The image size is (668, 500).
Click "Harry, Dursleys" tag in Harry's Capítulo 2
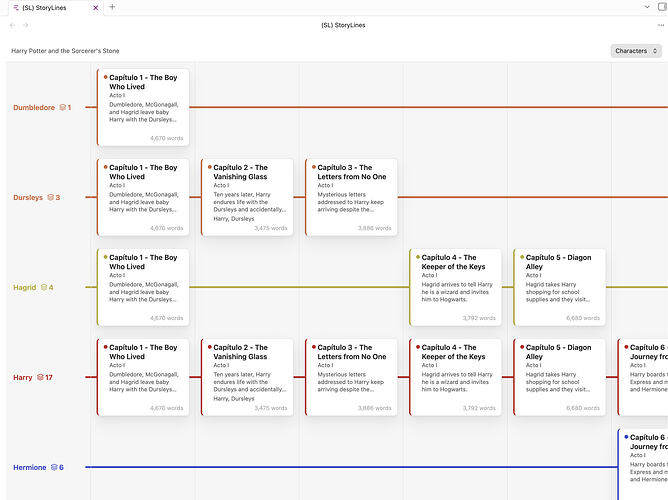(234, 399)
